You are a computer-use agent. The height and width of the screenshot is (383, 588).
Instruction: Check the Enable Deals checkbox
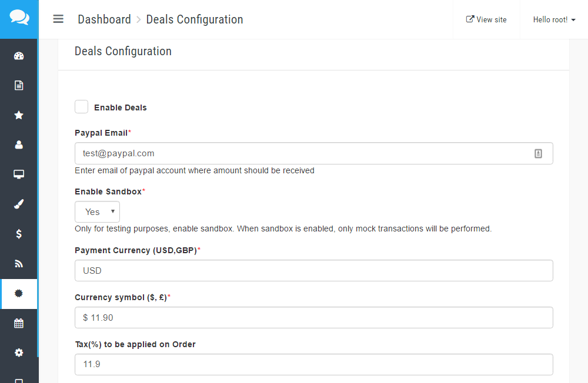point(82,107)
